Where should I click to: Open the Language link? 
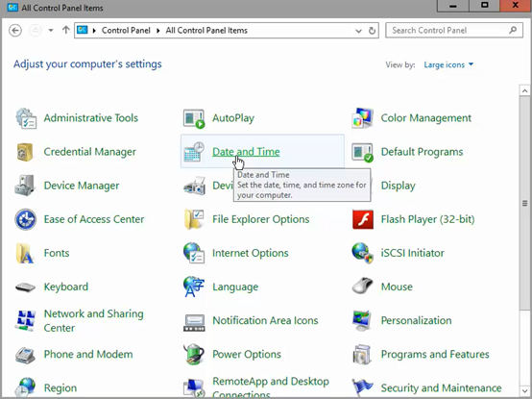pos(235,287)
